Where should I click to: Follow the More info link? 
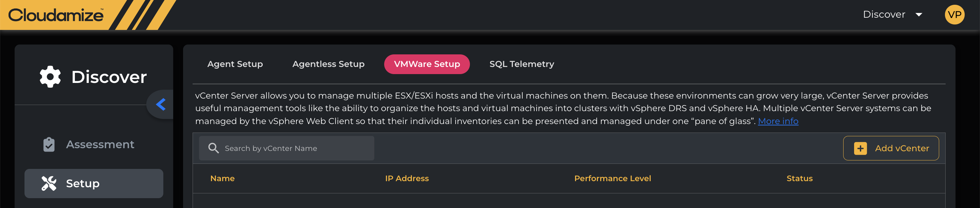(778, 121)
